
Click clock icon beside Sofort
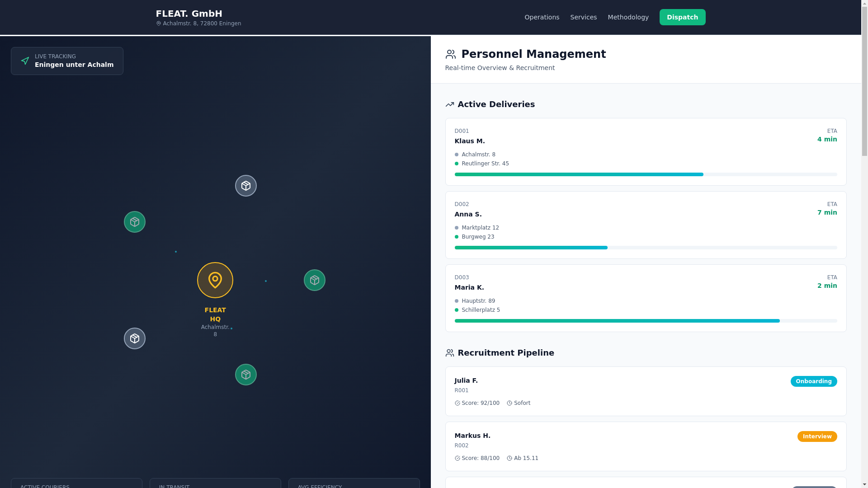[509, 403]
